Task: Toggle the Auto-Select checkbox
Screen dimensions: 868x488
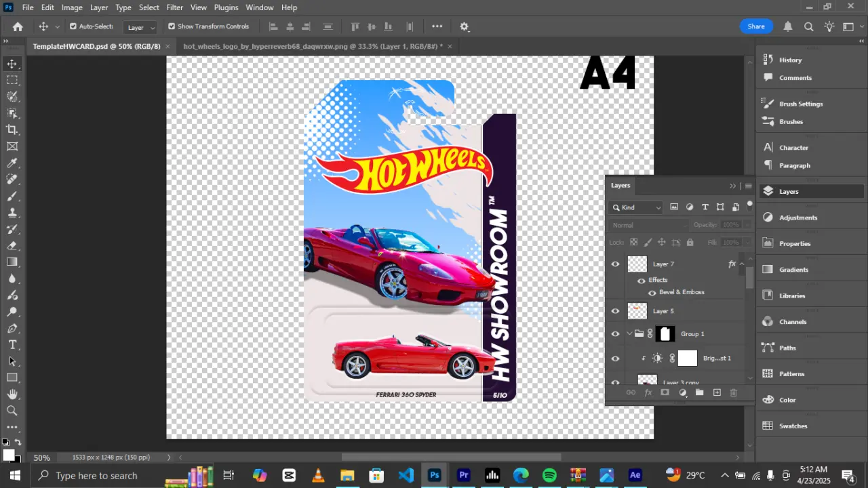Action: point(73,26)
